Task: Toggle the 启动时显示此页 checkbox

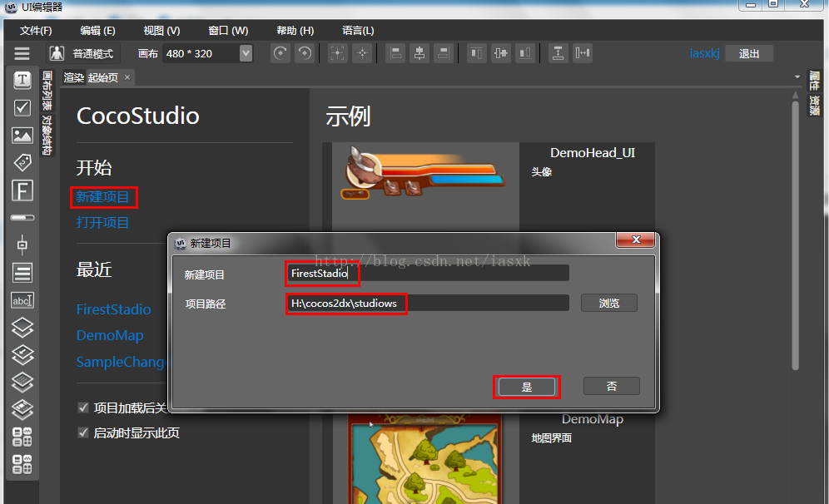Action: pos(83,432)
